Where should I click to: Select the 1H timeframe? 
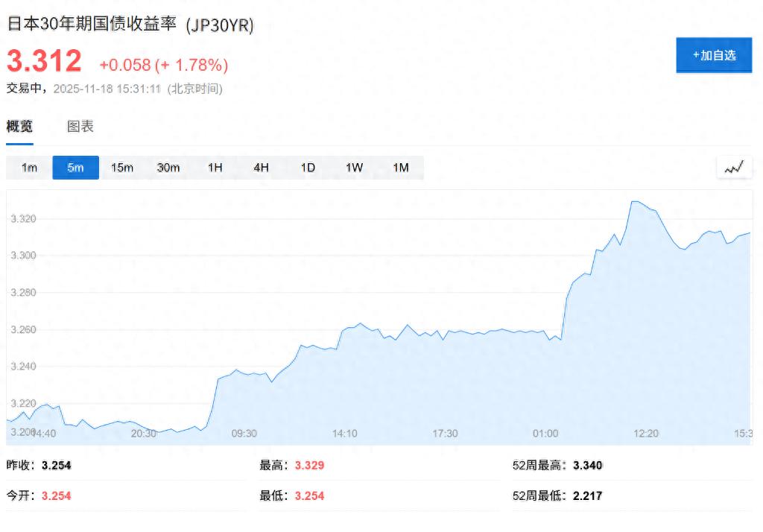coord(215,167)
